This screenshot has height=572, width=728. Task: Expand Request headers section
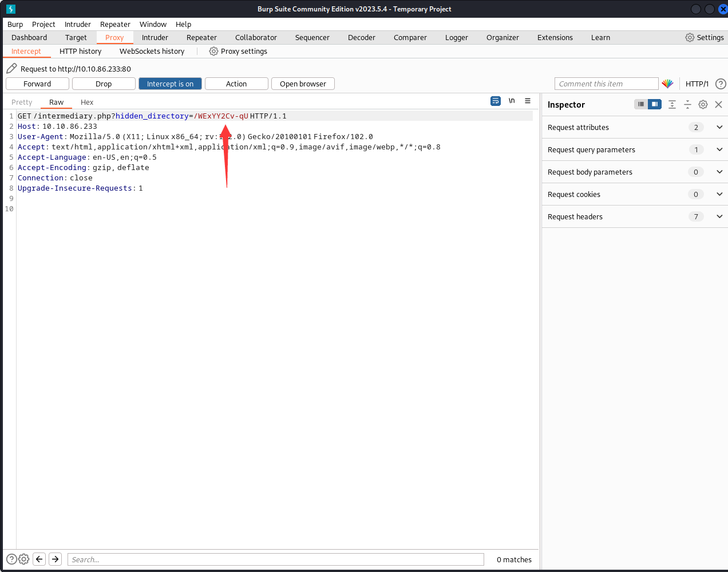tap(719, 216)
